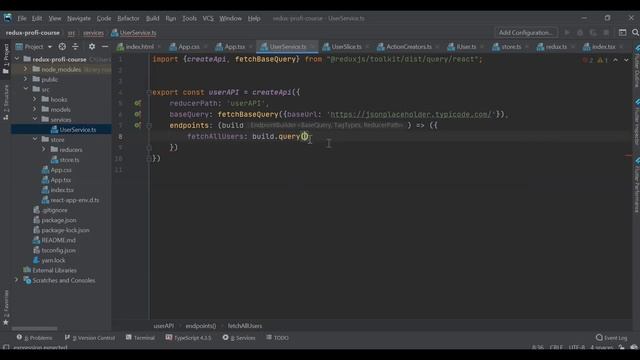Collapse the redux-profi-course root folder
Viewport: 640px width, 360px height.
pos(17,59)
